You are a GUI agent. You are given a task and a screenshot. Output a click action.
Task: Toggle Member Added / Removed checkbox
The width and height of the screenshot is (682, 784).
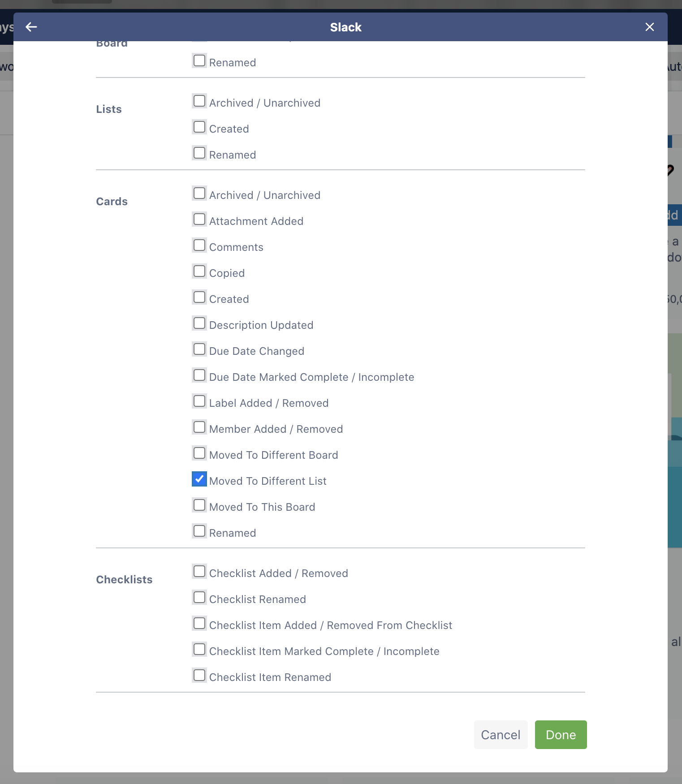tap(199, 427)
